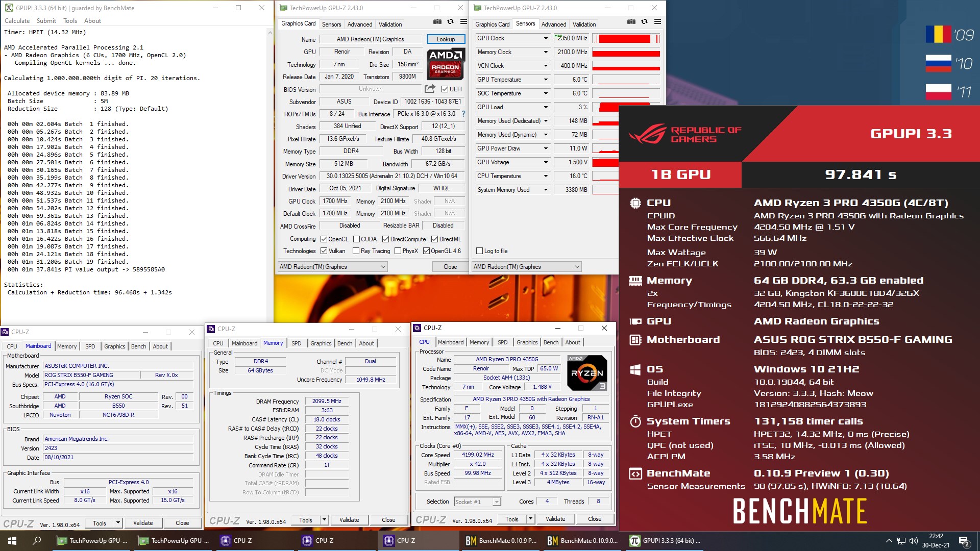Toggle the Vulkan checkbox
The image size is (980, 551).
click(x=324, y=251)
